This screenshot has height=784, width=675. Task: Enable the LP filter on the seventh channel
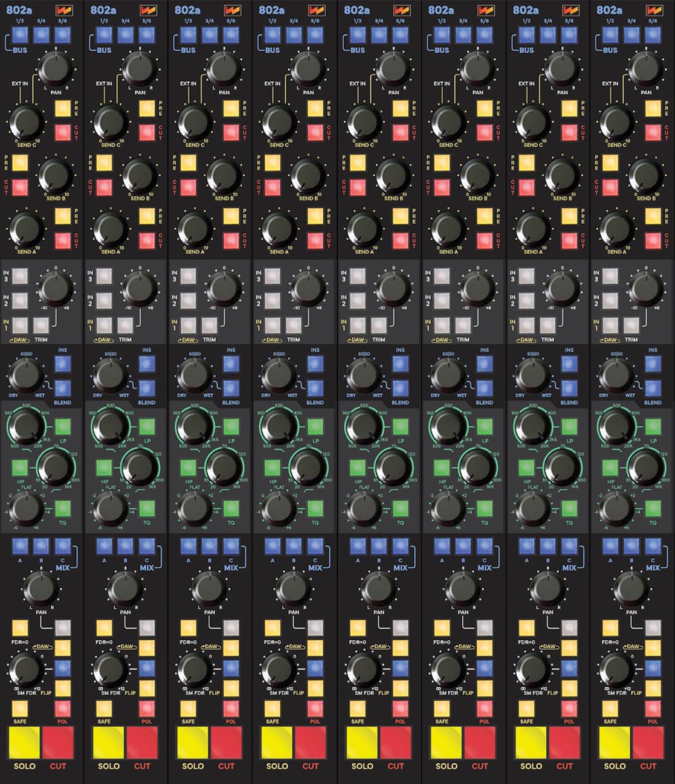pyautogui.click(x=569, y=426)
